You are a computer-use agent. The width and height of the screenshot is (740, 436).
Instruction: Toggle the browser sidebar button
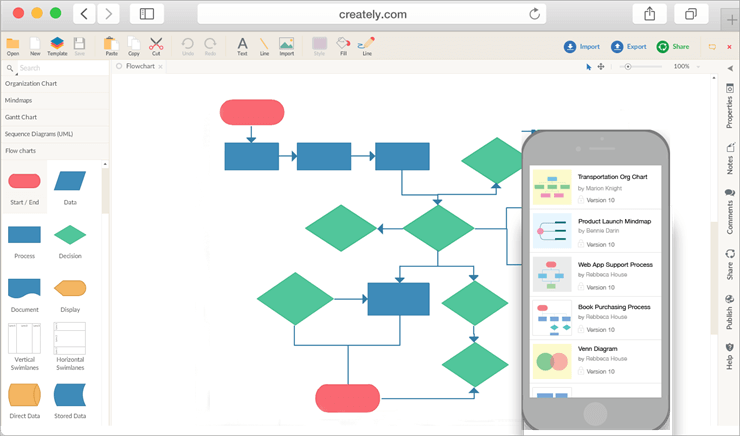click(x=147, y=14)
